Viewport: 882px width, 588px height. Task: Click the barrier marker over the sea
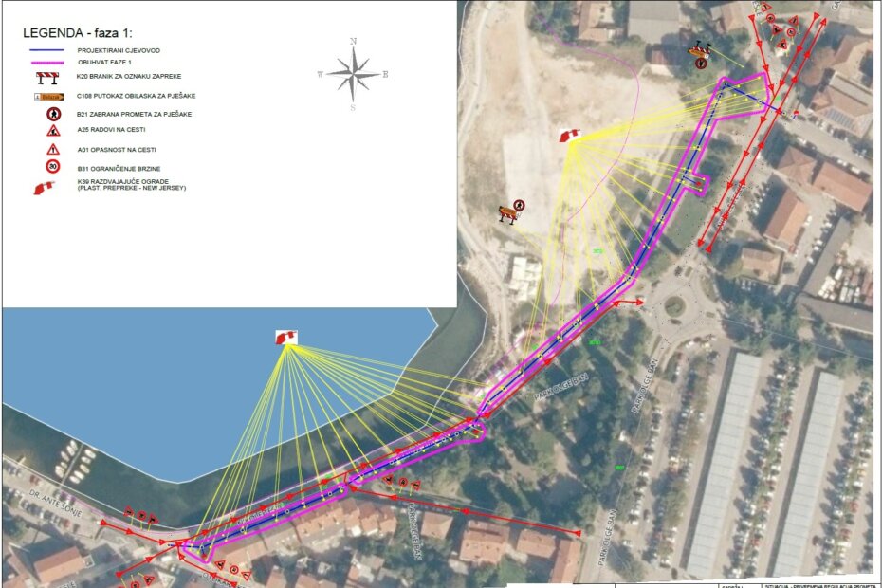pyautogui.click(x=285, y=337)
